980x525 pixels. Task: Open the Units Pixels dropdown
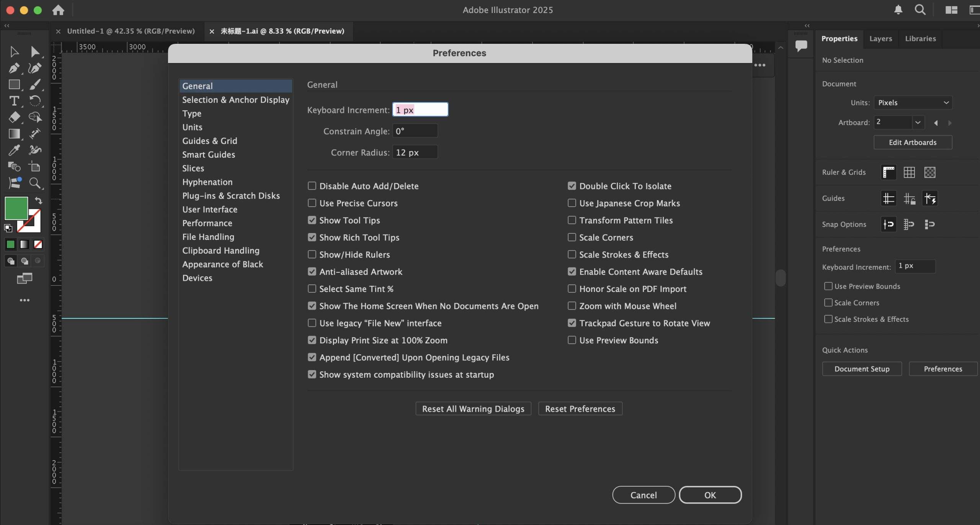point(913,103)
